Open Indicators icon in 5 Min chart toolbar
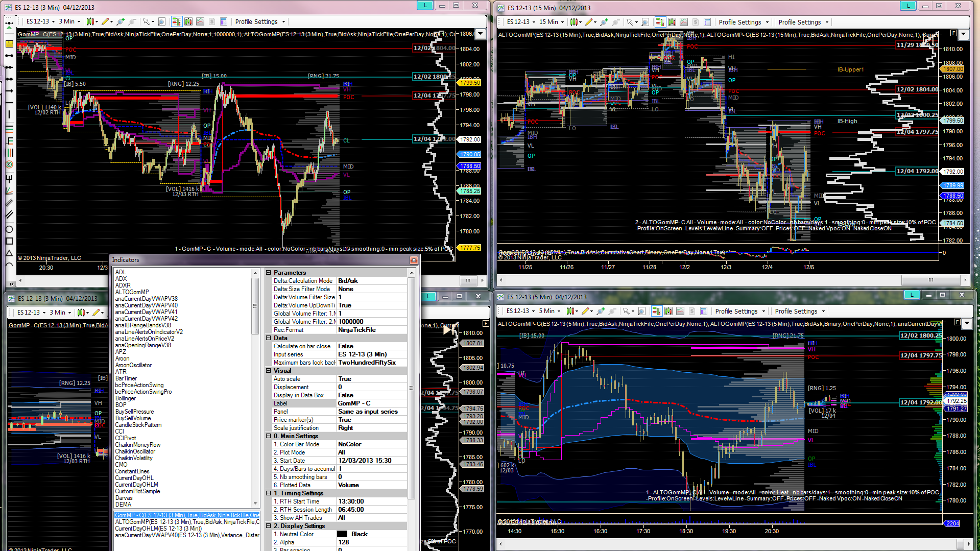The width and height of the screenshot is (980, 551). tap(668, 311)
